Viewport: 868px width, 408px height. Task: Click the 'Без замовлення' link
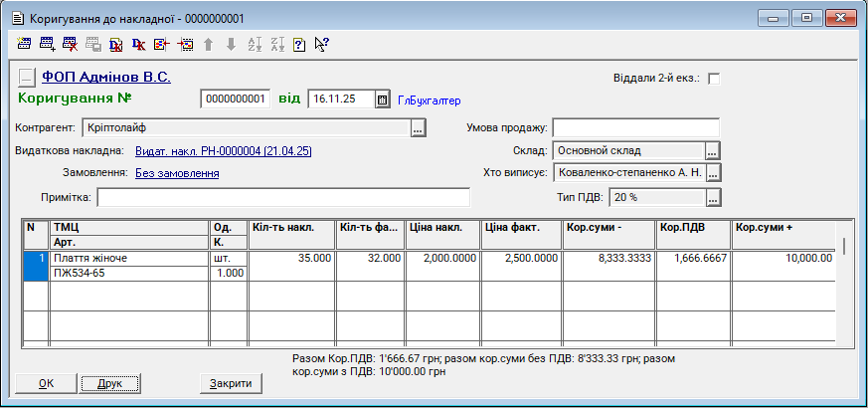177,173
